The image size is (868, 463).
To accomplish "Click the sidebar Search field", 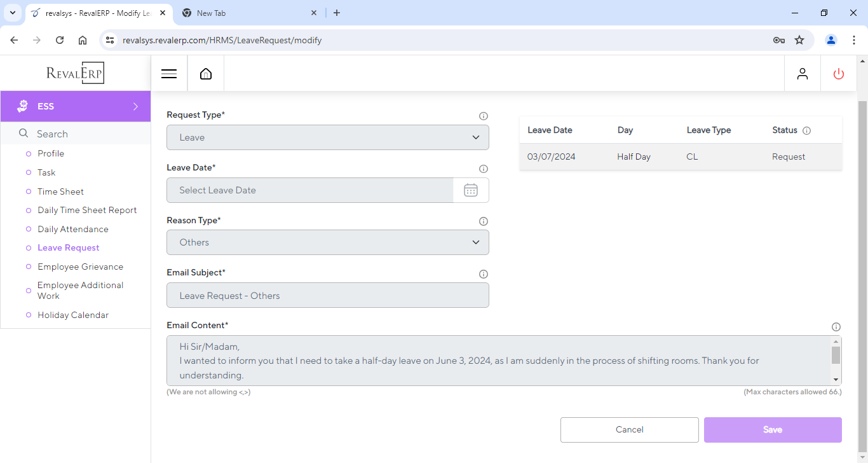I will [83, 134].
